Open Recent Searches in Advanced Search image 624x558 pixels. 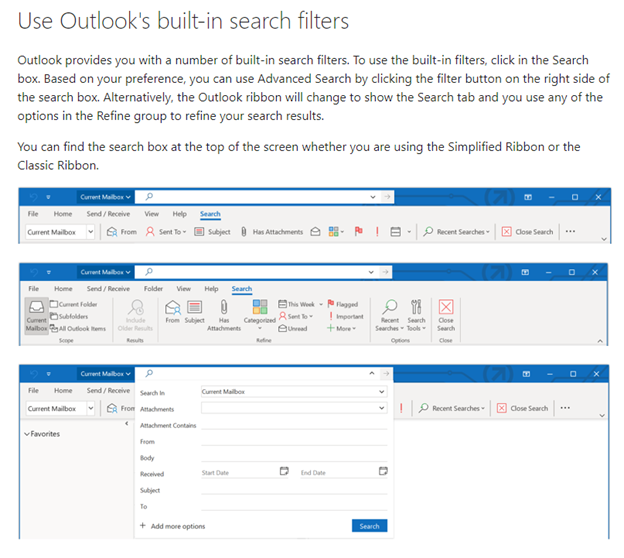coord(452,408)
